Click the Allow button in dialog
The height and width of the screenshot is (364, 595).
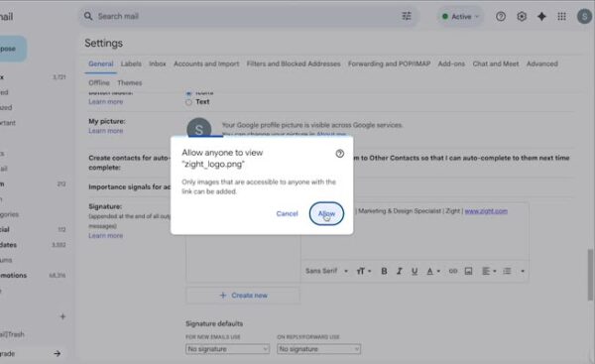[326, 213]
